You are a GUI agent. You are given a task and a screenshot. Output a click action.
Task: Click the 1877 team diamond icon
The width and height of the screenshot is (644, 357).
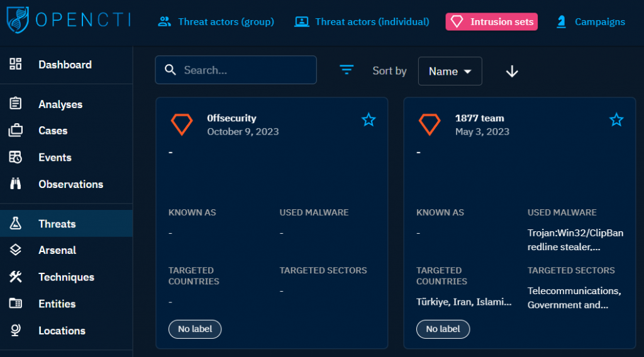(x=430, y=124)
